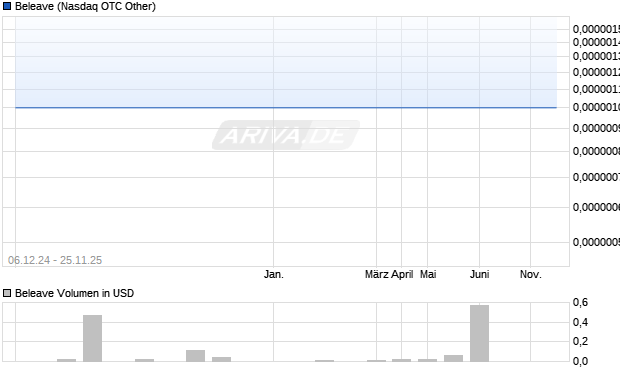Click the 'März' axis label
620x371 pixels.
click(377, 274)
